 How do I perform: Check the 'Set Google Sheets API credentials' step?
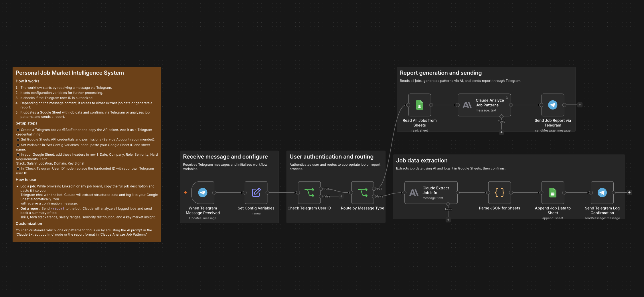(x=18, y=140)
